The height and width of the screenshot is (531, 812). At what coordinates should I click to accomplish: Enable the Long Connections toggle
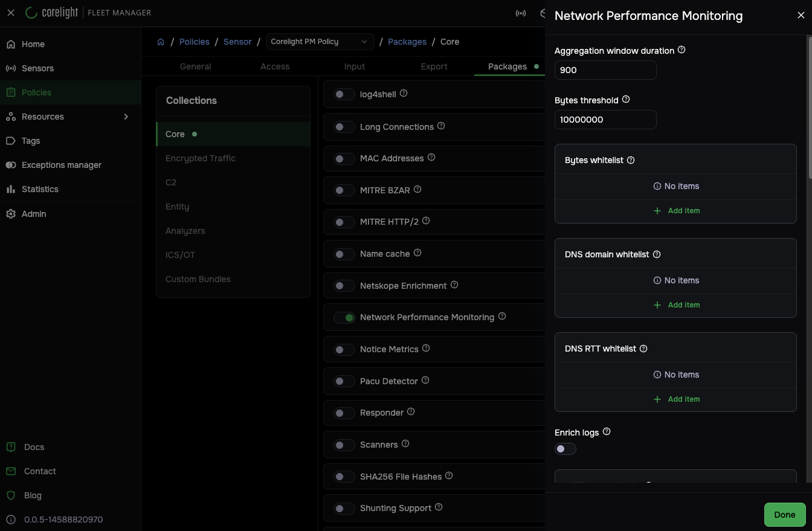[344, 127]
